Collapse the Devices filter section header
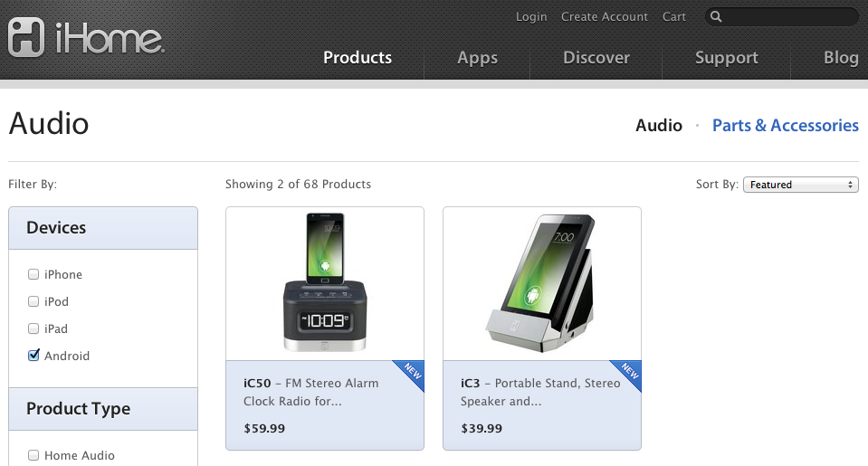This screenshot has width=868, height=466. (x=103, y=228)
